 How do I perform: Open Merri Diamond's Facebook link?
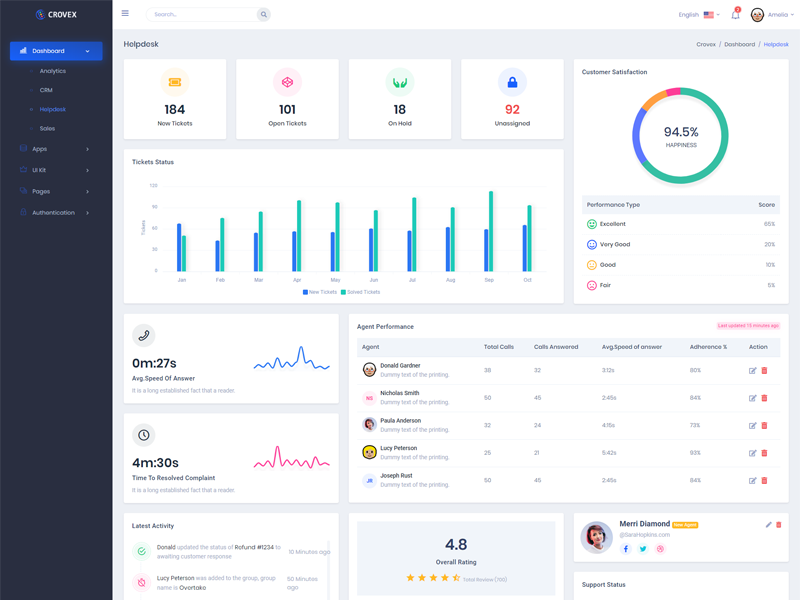626,549
